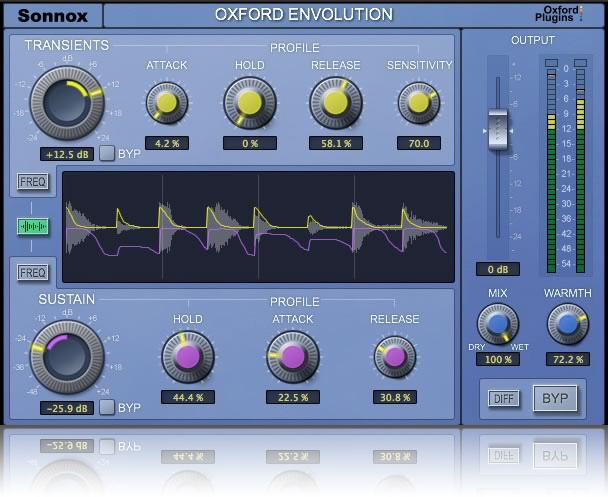Image resolution: width=608 pixels, height=497 pixels.
Task: Open the Sustain FREQ panel
Action: (32, 271)
